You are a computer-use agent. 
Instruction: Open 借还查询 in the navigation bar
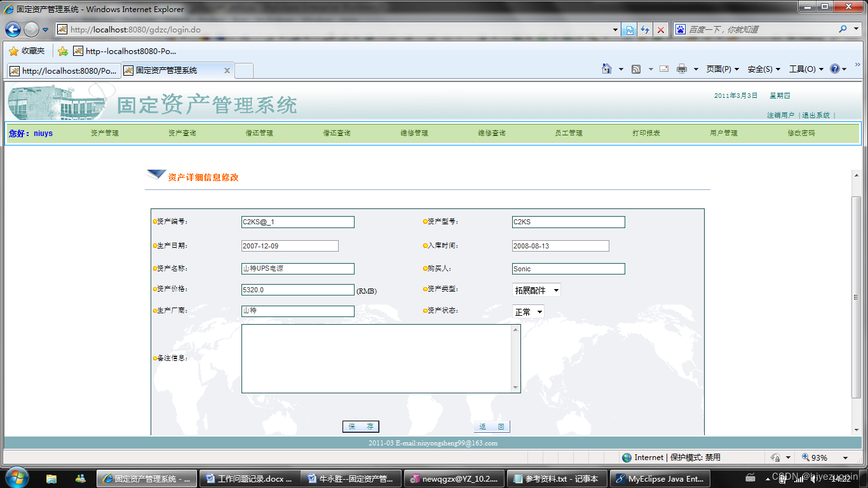(337, 133)
